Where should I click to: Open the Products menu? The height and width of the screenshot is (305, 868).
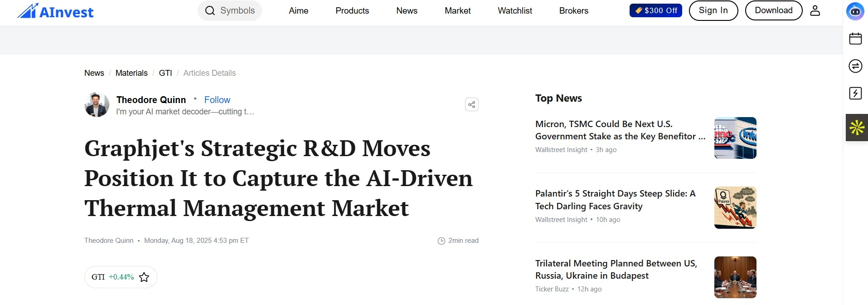352,10
